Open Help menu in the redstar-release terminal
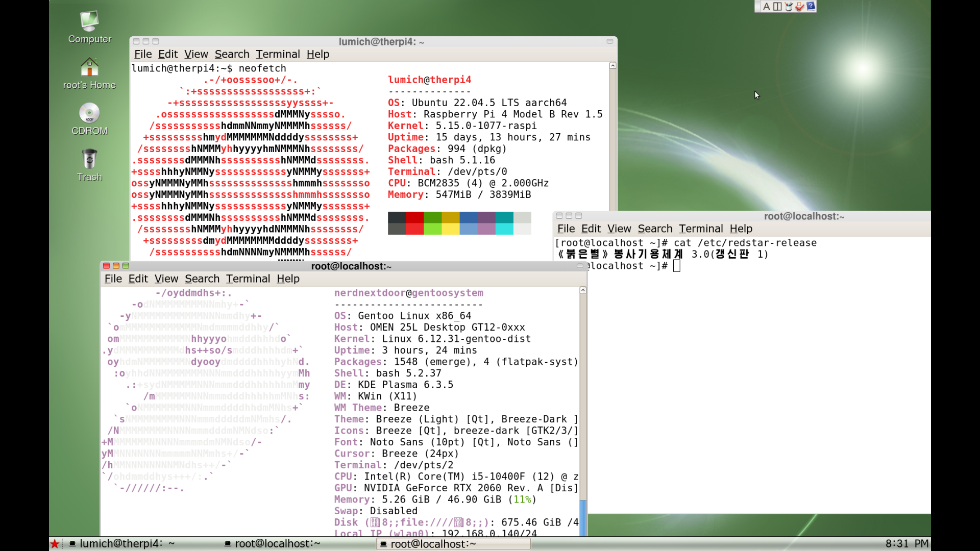Viewport: 980px width, 551px height. coord(741,229)
